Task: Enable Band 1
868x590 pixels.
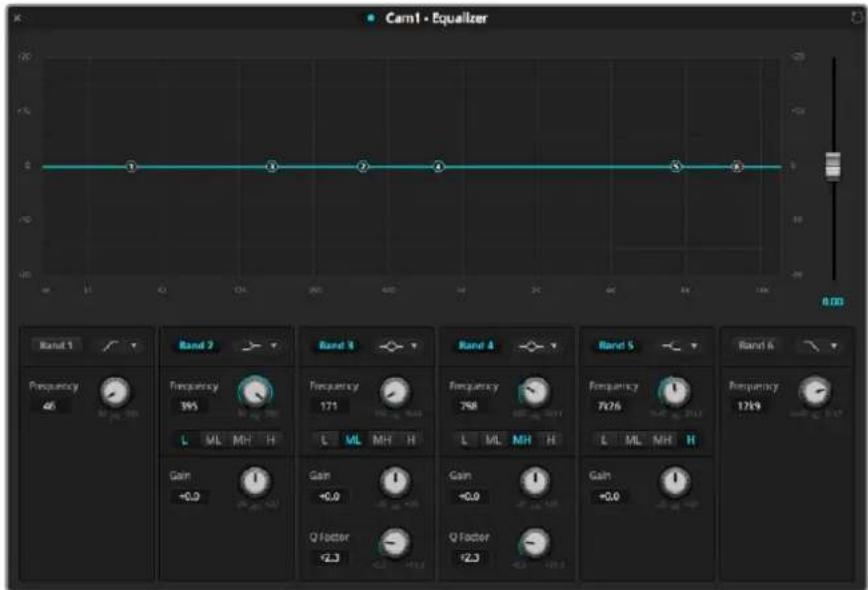Action: click(x=56, y=345)
